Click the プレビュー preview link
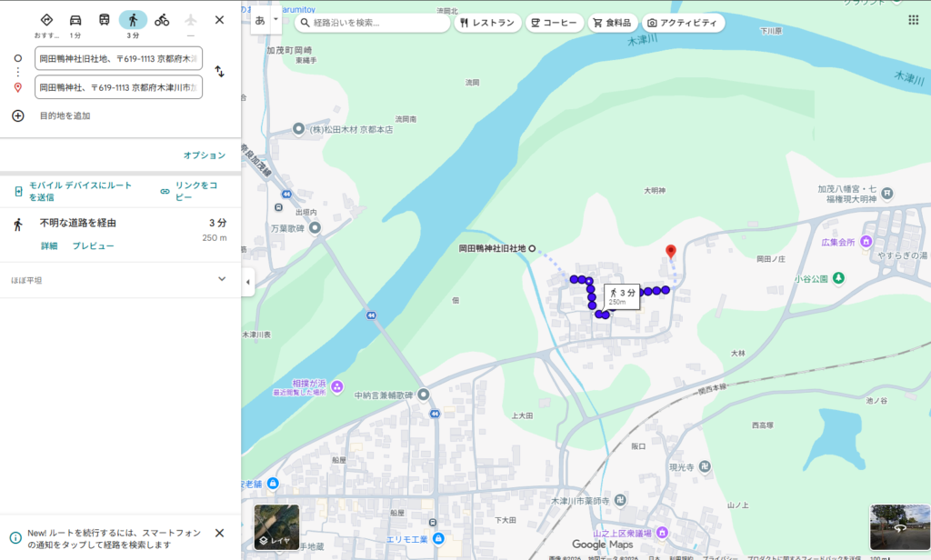This screenshot has height=560, width=931. click(x=93, y=246)
